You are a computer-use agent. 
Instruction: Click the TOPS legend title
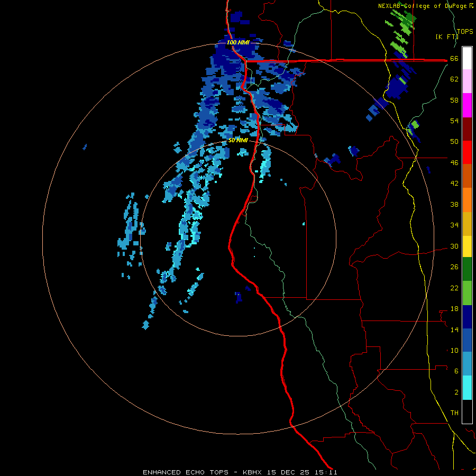point(465,31)
